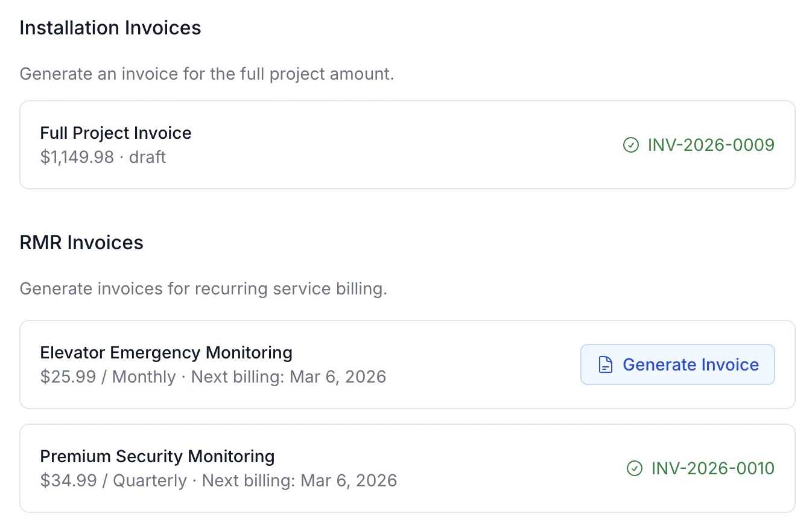Image resolution: width=812 pixels, height=531 pixels.
Task: Click the $25.99 Monthly billing text
Action: [95, 377]
